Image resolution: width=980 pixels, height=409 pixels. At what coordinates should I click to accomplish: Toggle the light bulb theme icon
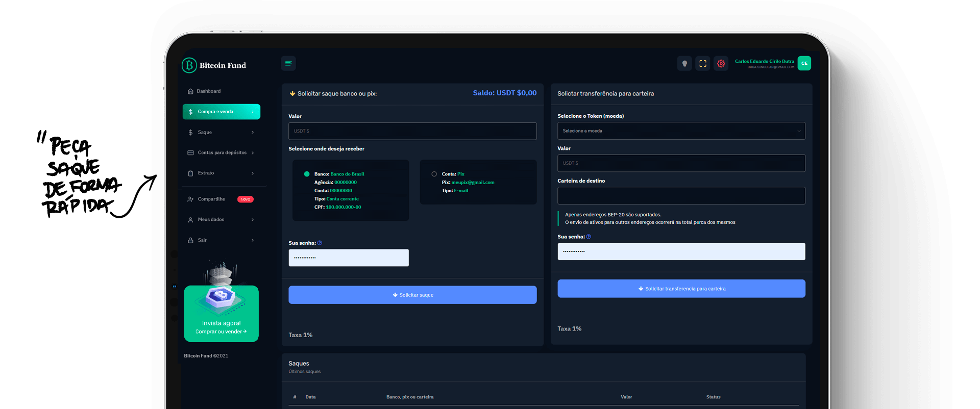[684, 64]
